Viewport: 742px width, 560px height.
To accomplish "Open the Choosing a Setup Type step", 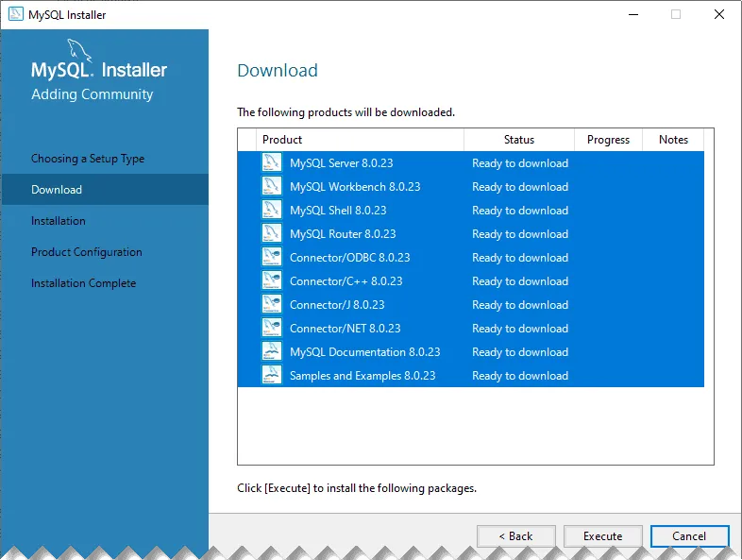I will (88, 159).
